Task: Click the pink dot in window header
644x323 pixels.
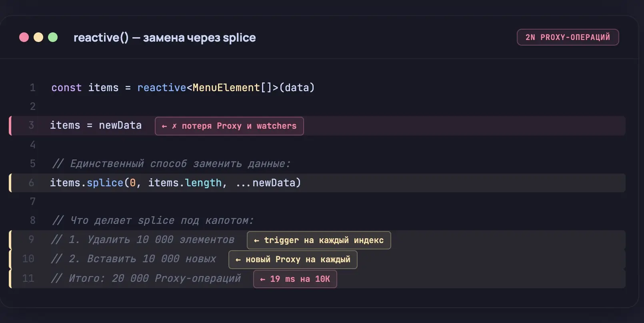Action: point(24,37)
